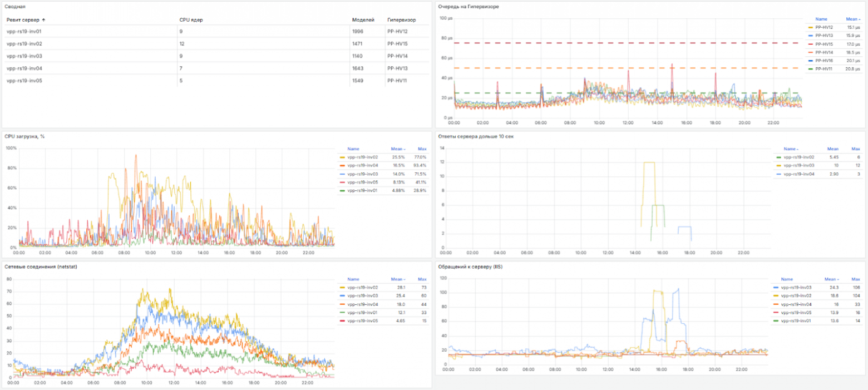868x390 pixels.
Task: Open color picker for PP-HV11 green marker
Action: pos(810,69)
